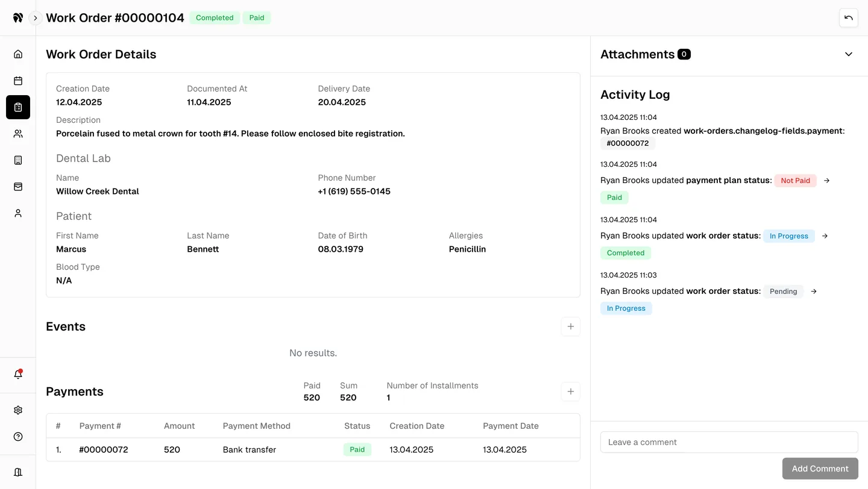Click the Paid badge in header
This screenshot has width=868, height=489.
point(257,18)
